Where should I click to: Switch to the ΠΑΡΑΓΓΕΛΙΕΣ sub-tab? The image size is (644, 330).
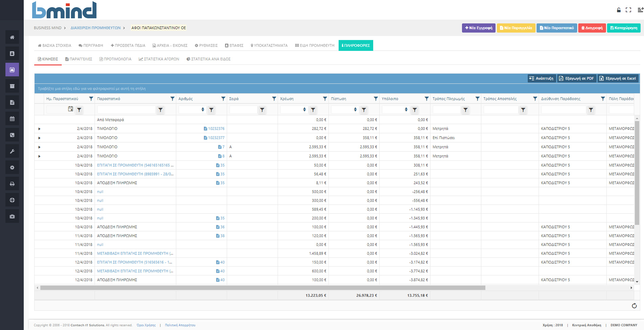[79, 59]
